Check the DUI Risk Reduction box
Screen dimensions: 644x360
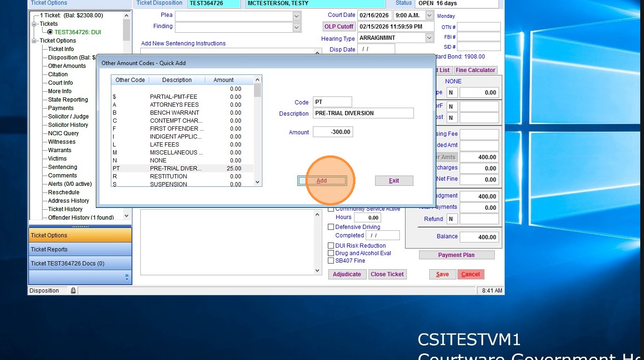[x=331, y=246]
